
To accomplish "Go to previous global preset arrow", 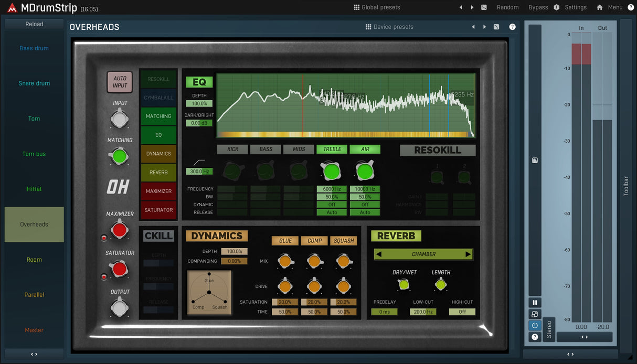I will pyautogui.click(x=461, y=7).
